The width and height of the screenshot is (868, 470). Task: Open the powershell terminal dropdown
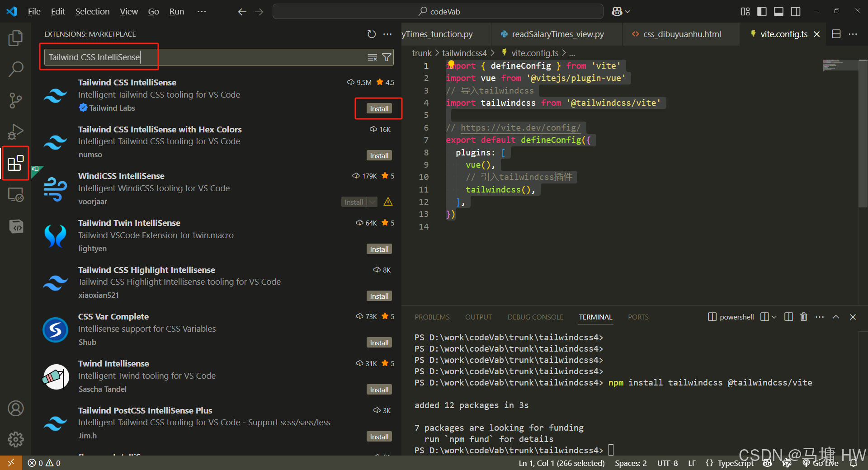(x=773, y=317)
